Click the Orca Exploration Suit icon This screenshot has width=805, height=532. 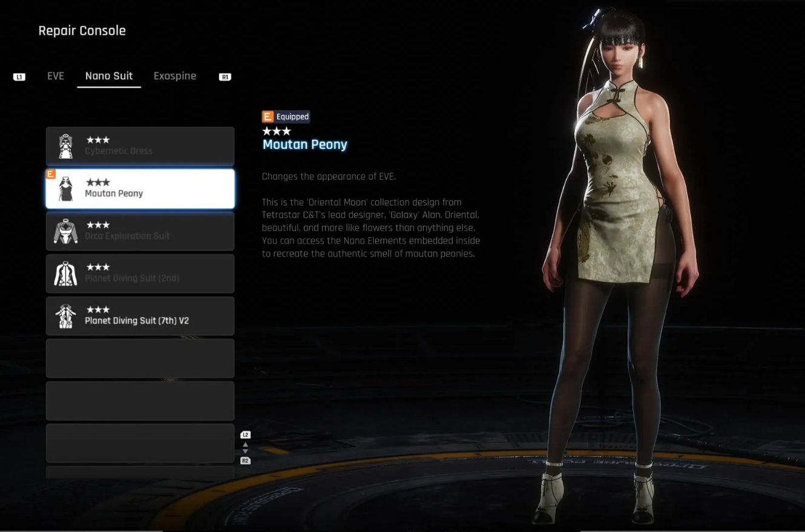(65, 231)
